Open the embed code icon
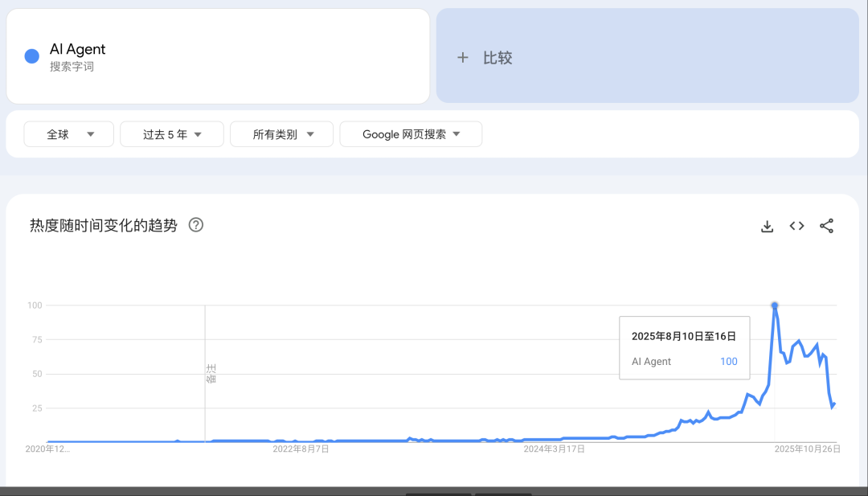 [796, 226]
